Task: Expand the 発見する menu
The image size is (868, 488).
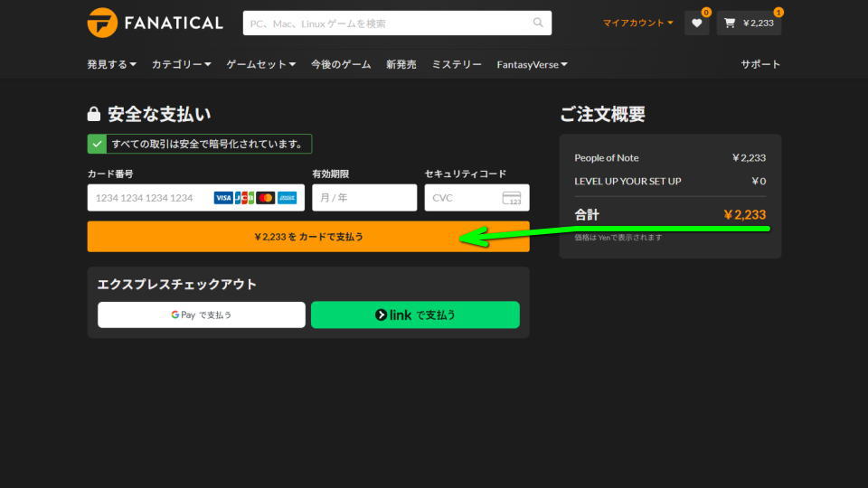Action: (111, 64)
